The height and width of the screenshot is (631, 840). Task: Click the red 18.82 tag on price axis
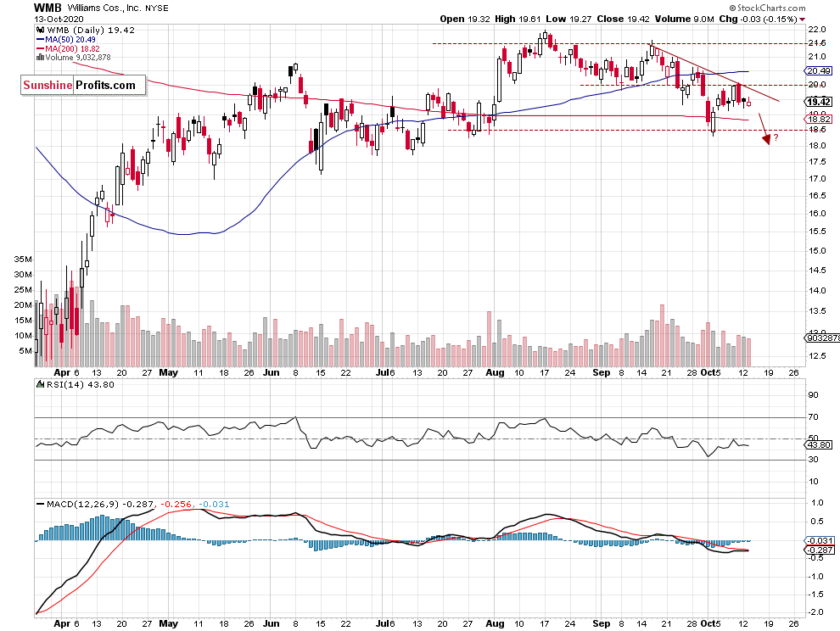[x=819, y=120]
